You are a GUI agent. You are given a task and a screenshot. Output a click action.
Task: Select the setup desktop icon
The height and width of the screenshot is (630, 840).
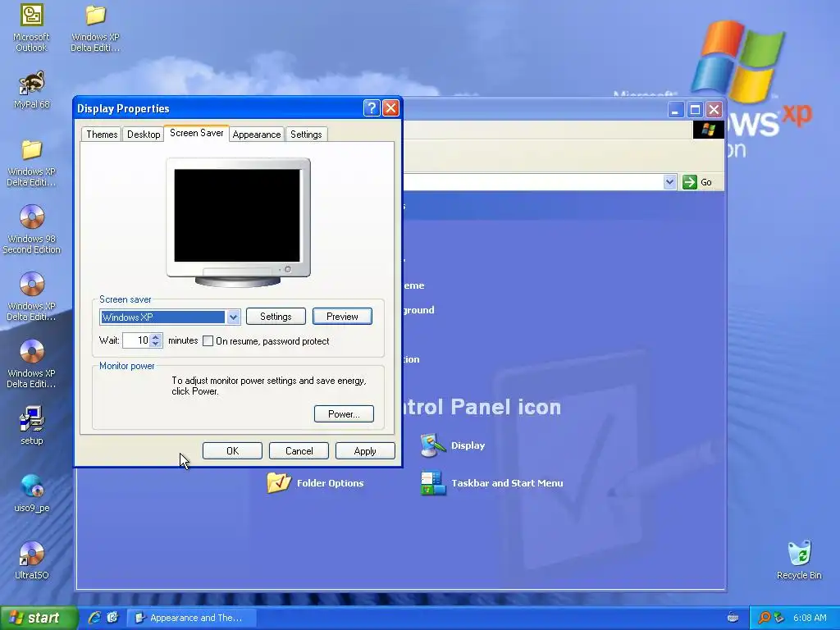pyautogui.click(x=32, y=426)
